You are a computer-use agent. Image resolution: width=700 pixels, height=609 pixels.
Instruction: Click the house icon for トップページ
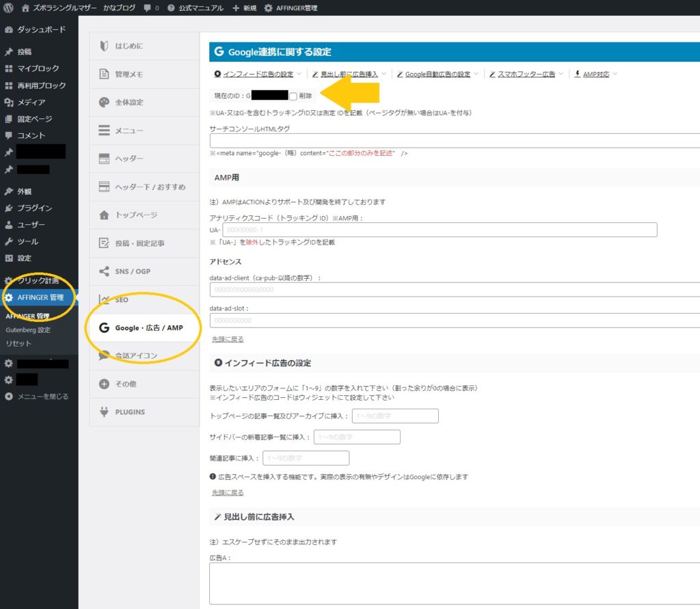tap(104, 215)
